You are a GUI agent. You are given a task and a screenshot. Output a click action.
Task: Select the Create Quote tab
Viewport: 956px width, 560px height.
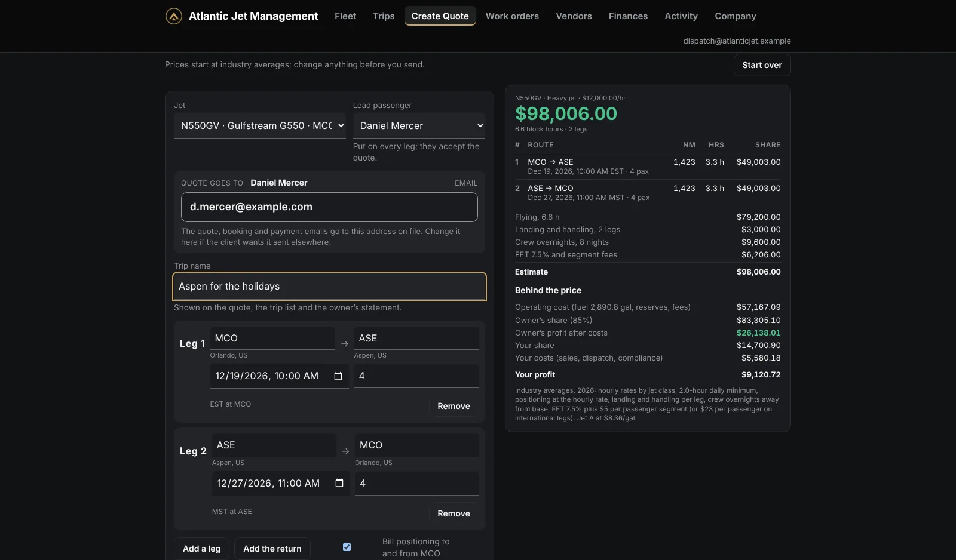[x=440, y=16]
